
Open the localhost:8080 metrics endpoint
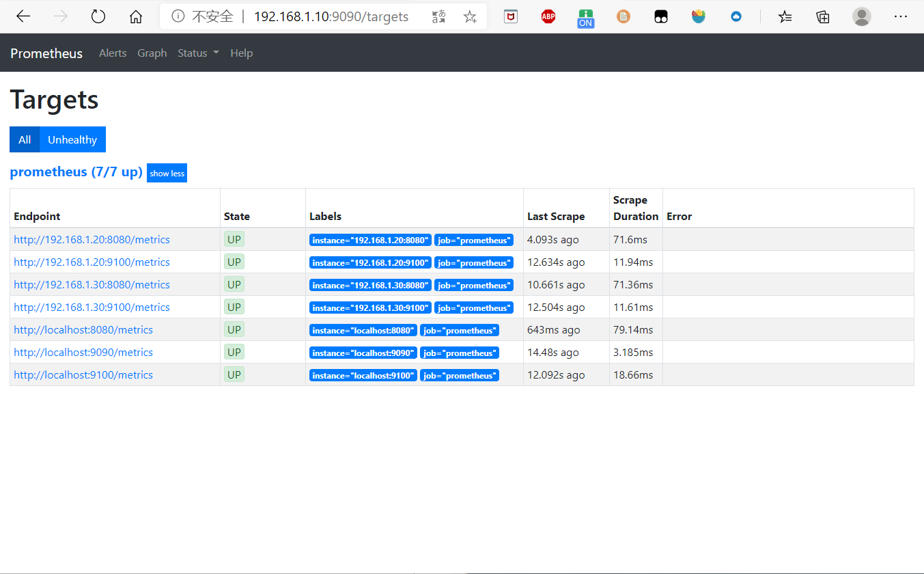[83, 329]
